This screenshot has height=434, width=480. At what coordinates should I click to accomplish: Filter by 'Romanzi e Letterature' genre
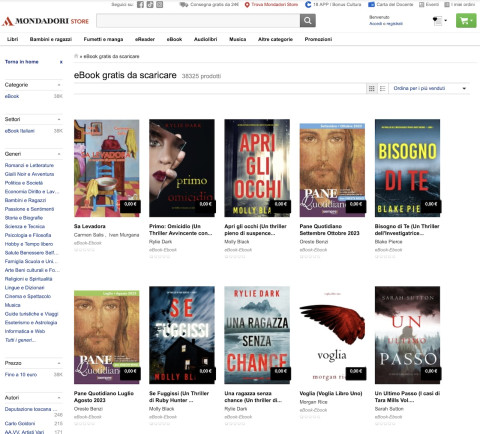click(x=29, y=165)
